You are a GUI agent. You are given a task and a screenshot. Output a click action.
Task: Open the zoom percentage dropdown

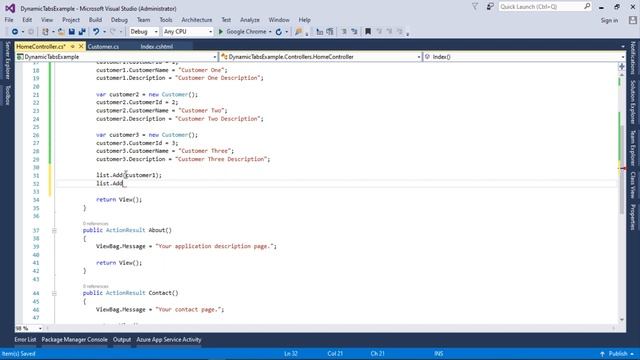pyautogui.click(x=29, y=328)
